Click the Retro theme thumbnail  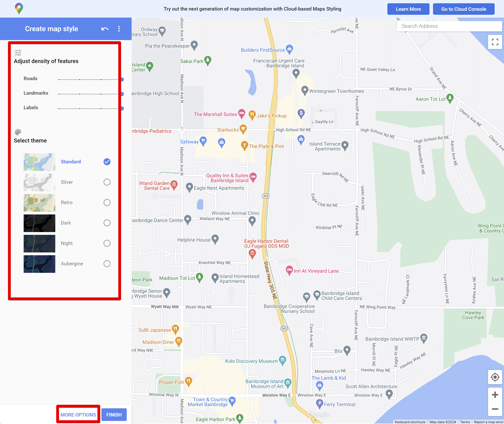(x=39, y=203)
